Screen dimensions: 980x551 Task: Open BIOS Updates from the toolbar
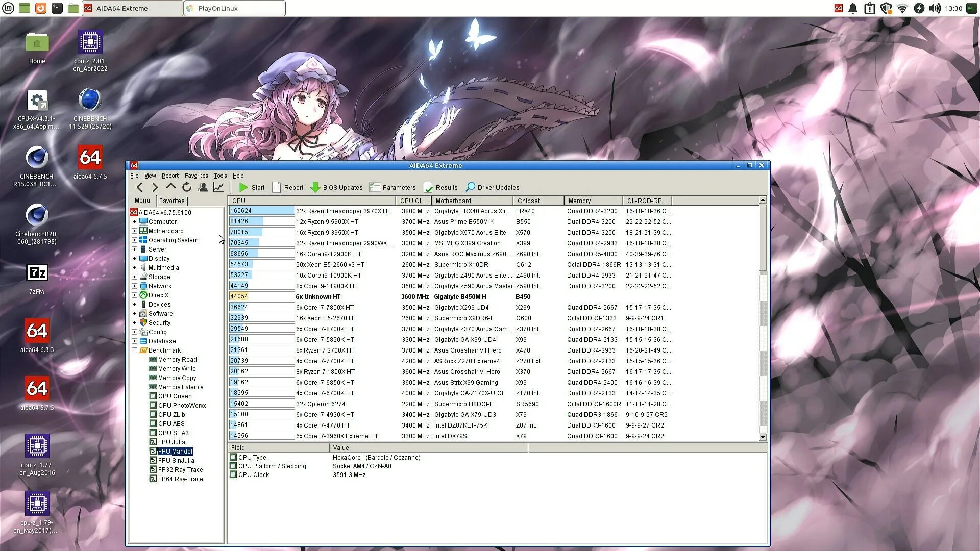point(336,187)
